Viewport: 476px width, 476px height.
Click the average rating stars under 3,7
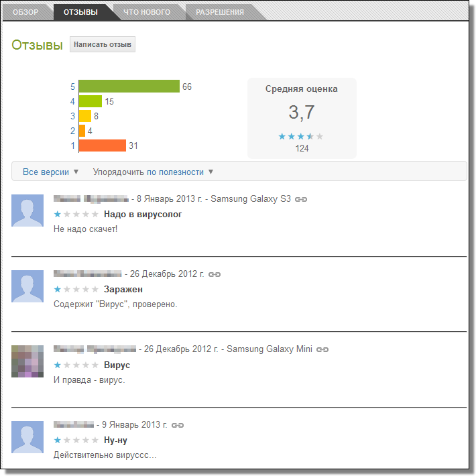(x=301, y=137)
